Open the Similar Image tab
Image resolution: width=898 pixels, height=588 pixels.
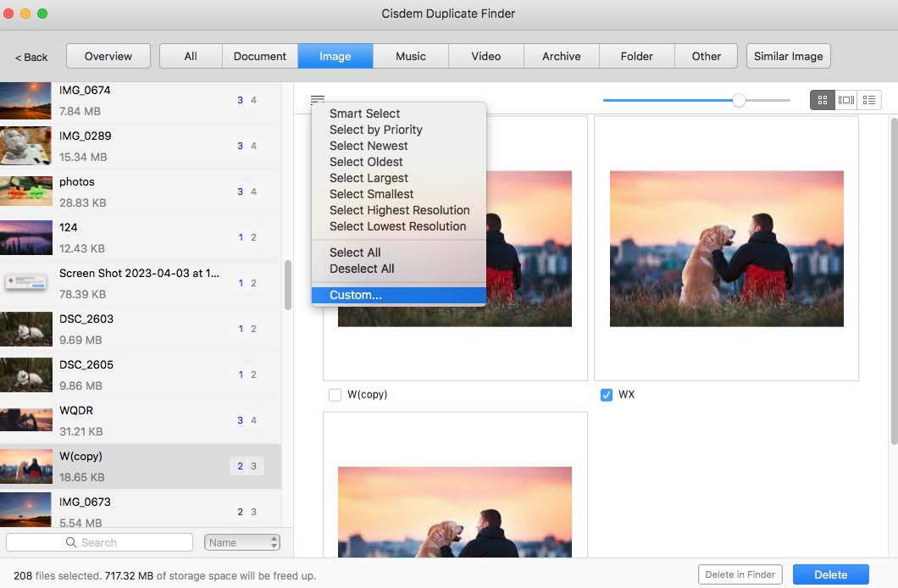click(788, 55)
